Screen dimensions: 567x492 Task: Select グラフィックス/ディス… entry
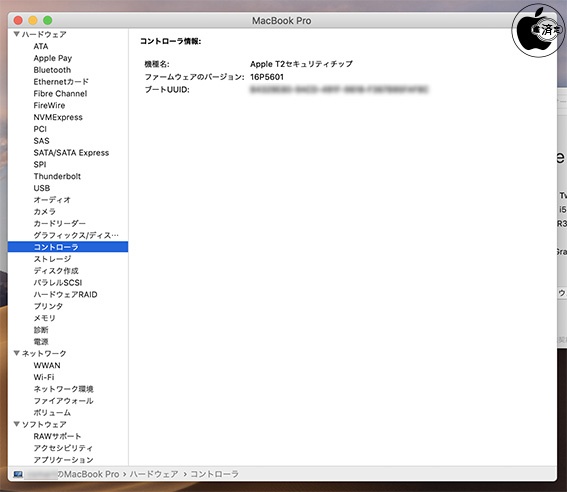pyautogui.click(x=76, y=235)
